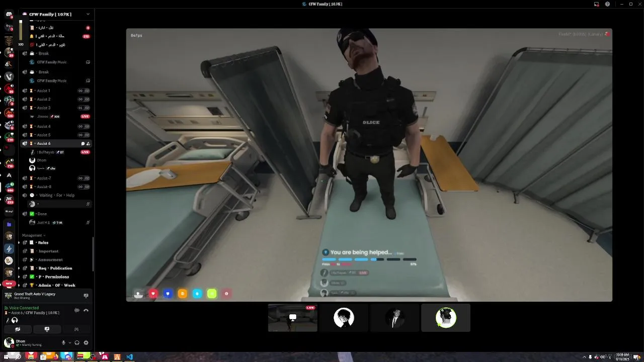Disconnect from voice with phone icon
This screenshot has height=362, width=644.
point(86,310)
